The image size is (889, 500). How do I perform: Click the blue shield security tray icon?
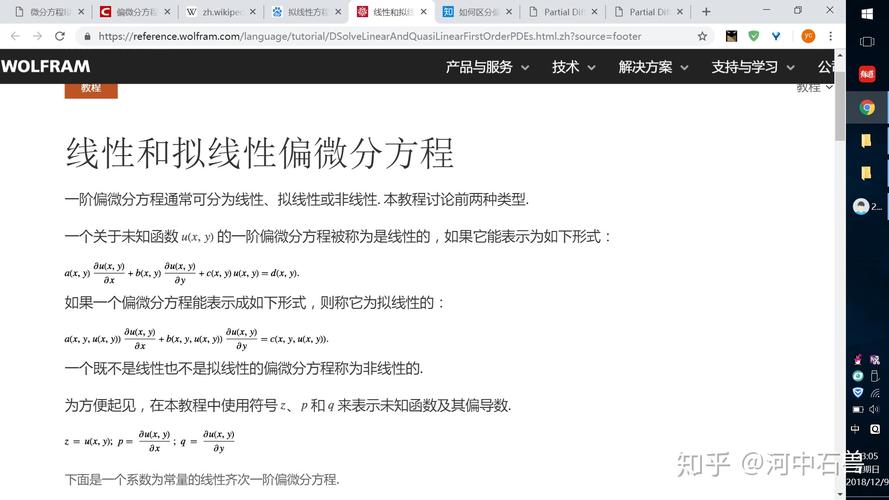[858, 392]
